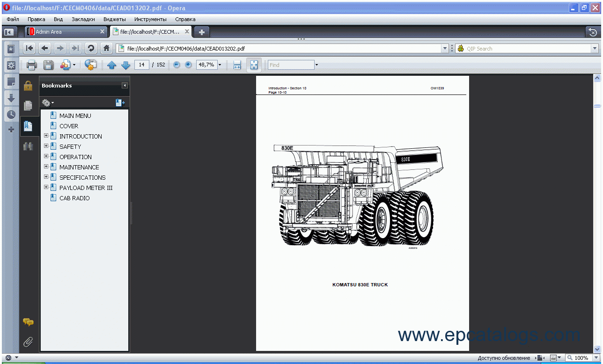Fast forward Opera navigation
The width and height of the screenshot is (603, 364).
pos(75,48)
